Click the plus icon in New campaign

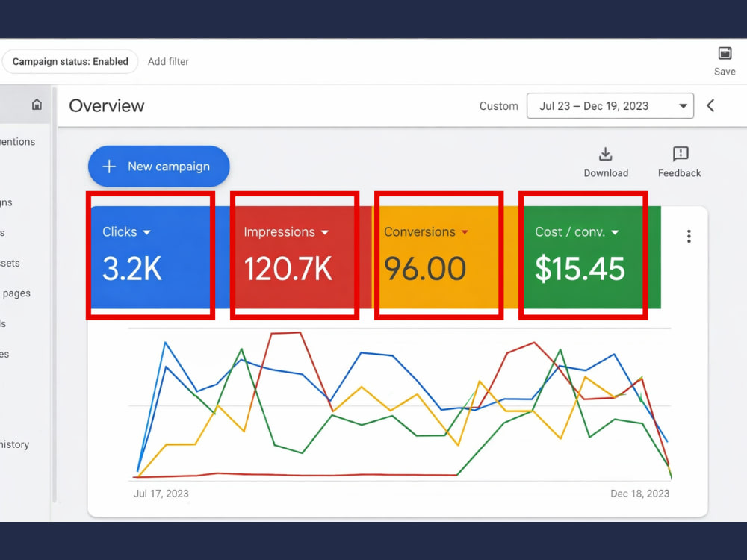[x=109, y=167]
